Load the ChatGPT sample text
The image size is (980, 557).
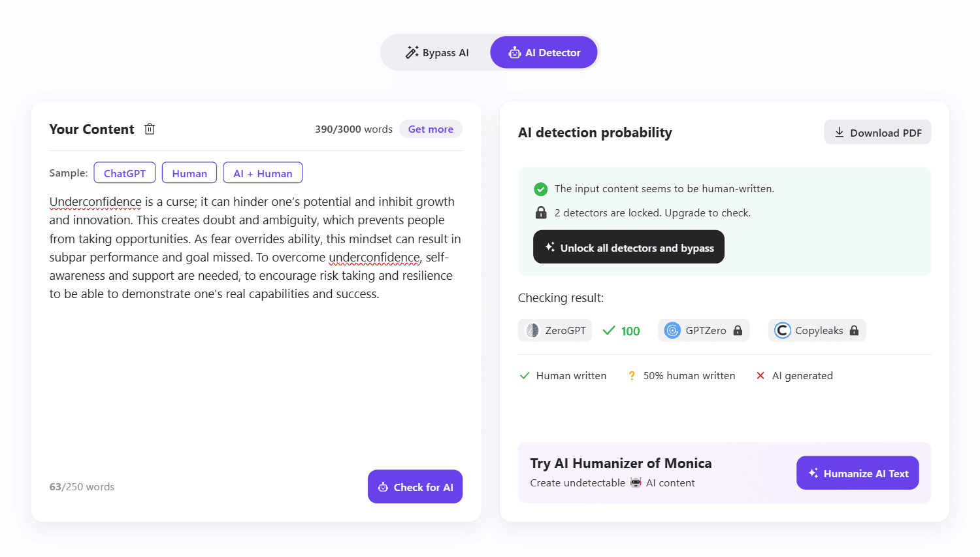125,173
